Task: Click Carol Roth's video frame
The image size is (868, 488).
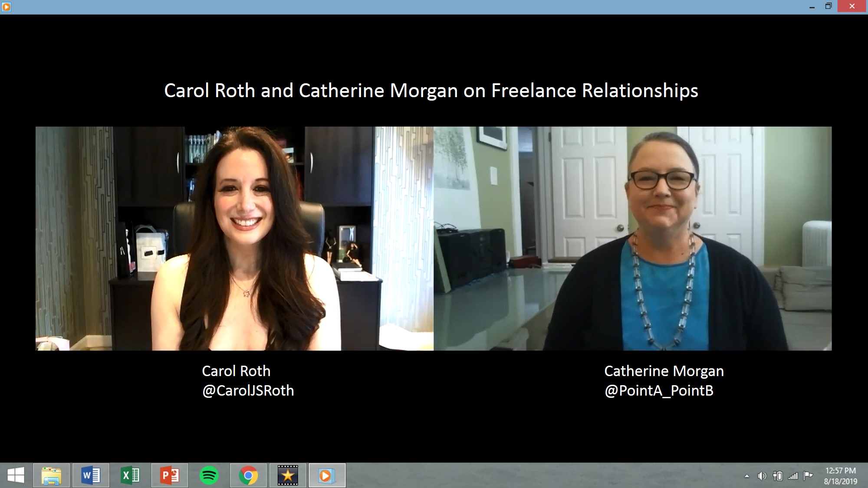Action: click(234, 239)
